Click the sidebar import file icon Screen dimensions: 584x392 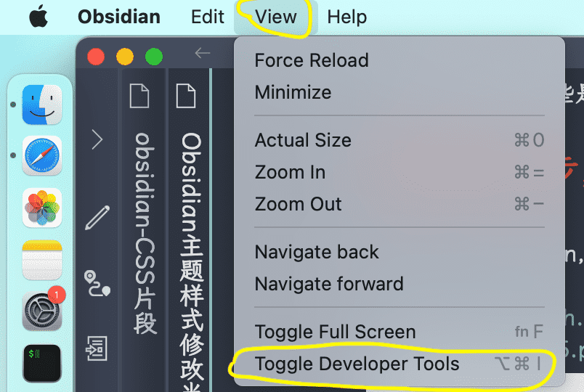[x=97, y=348]
